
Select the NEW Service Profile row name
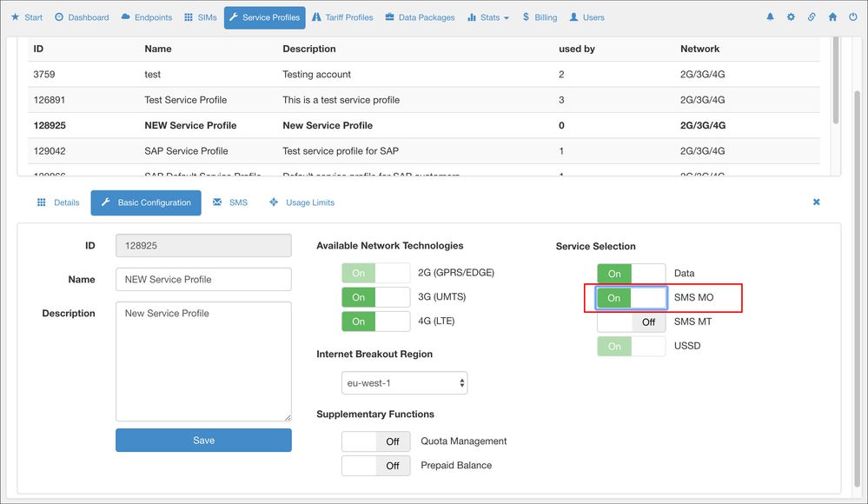click(190, 125)
